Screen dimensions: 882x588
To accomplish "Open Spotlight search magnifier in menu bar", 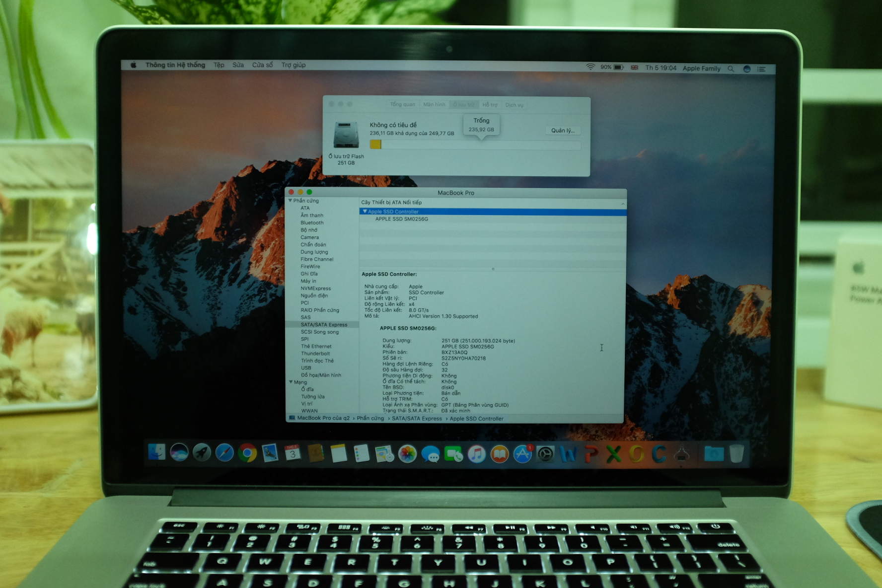I will (x=731, y=69).
